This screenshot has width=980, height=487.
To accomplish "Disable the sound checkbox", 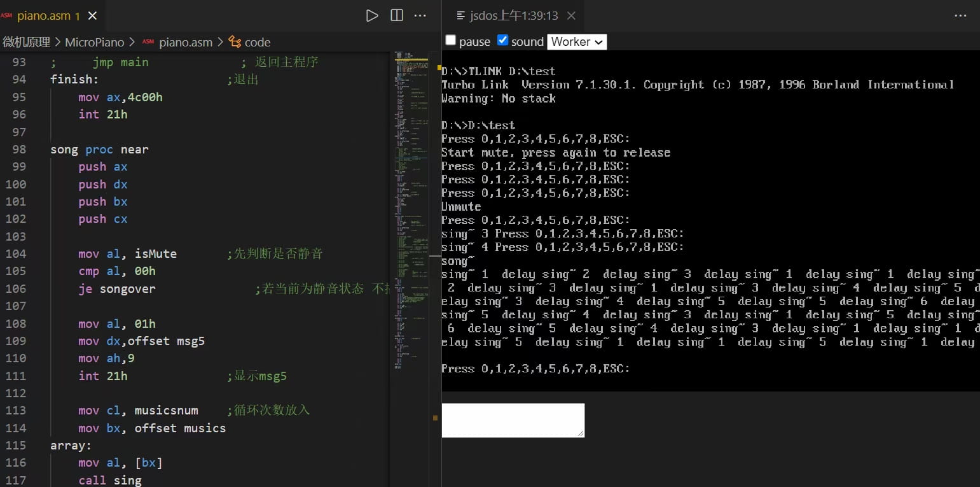I will pyautogui.click(x=502, y=40).
